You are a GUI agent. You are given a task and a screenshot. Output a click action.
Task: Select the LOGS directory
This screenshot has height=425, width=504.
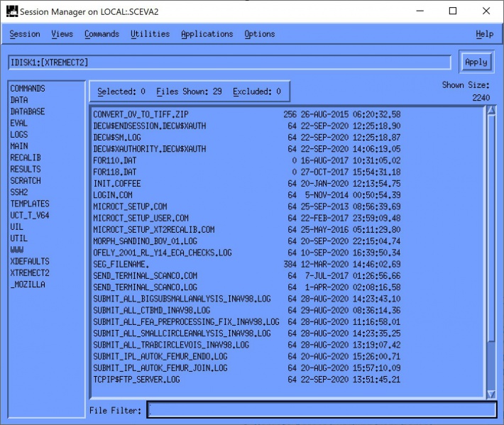coord(19,135)
